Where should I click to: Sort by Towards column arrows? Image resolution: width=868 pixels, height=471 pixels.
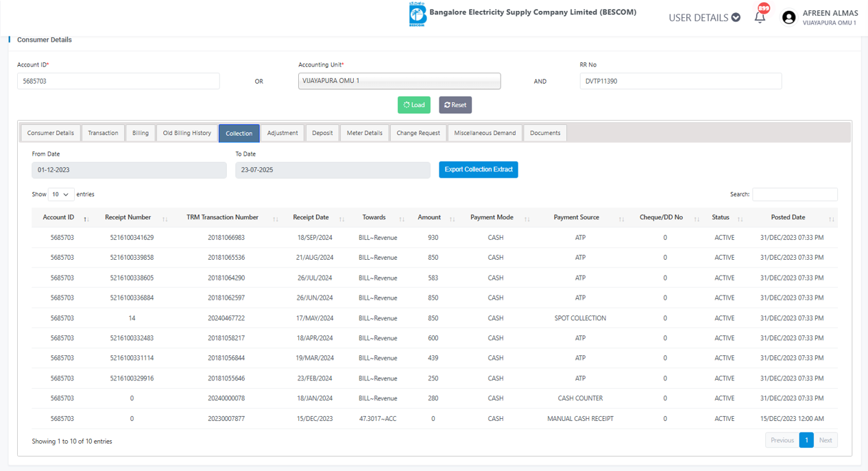pos(402,218)
